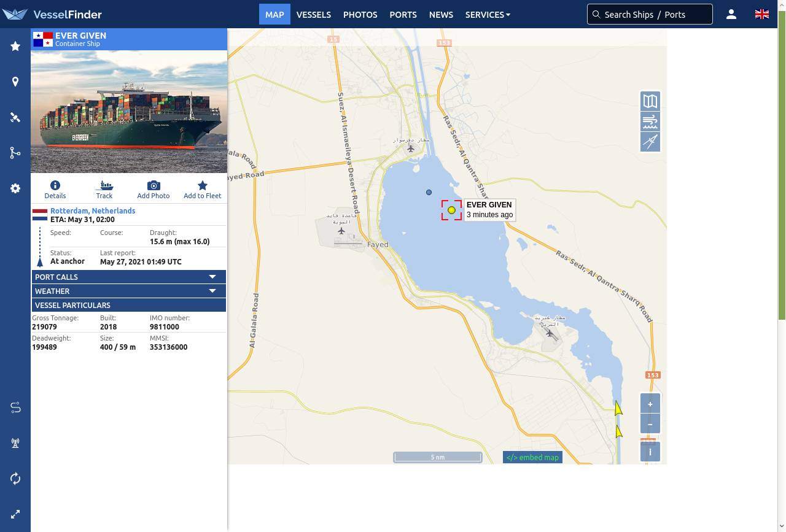Click the Deadweight value 199489

(44, 347)
